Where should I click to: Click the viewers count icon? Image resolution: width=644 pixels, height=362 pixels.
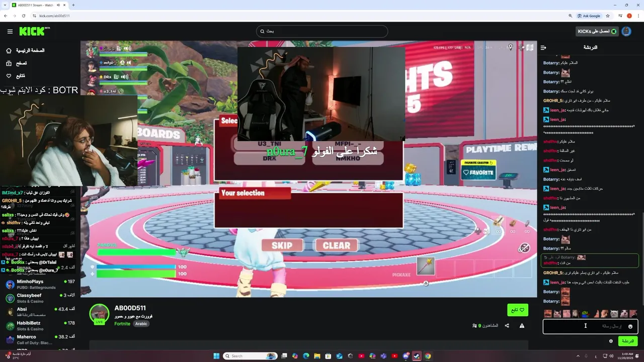tap(474, 326)
